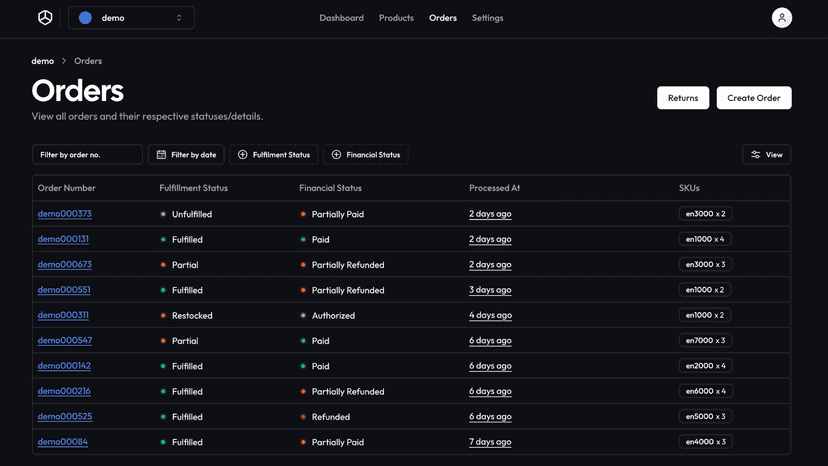This screenshot has height=466, width=828.
Task: Focus the Filter by order no. field
Action: 87,155
